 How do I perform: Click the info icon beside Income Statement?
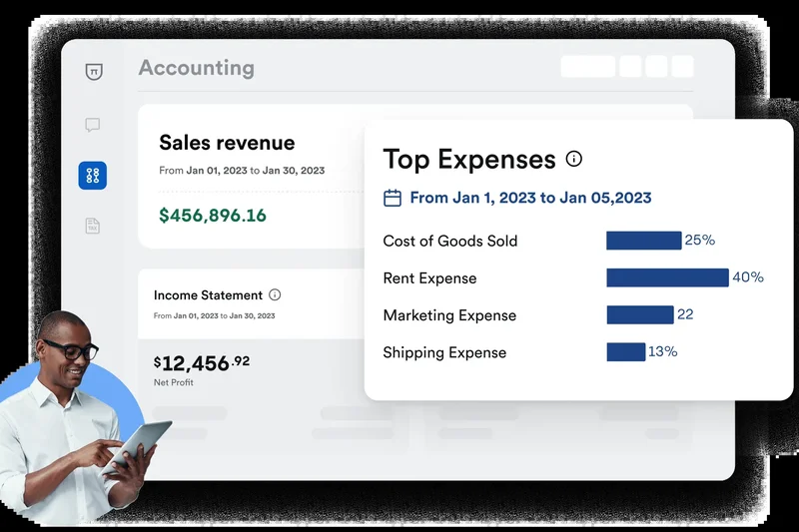[275, 295]
